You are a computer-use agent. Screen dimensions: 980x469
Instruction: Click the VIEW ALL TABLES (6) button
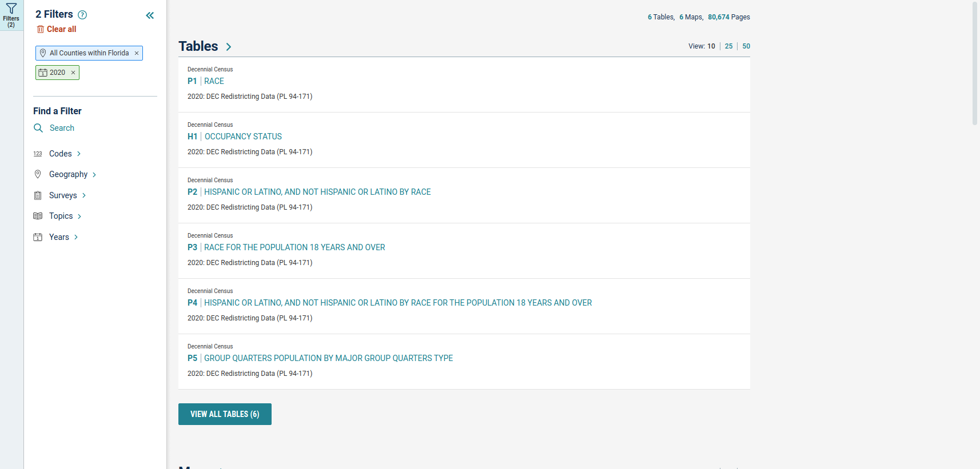(225, 414)
